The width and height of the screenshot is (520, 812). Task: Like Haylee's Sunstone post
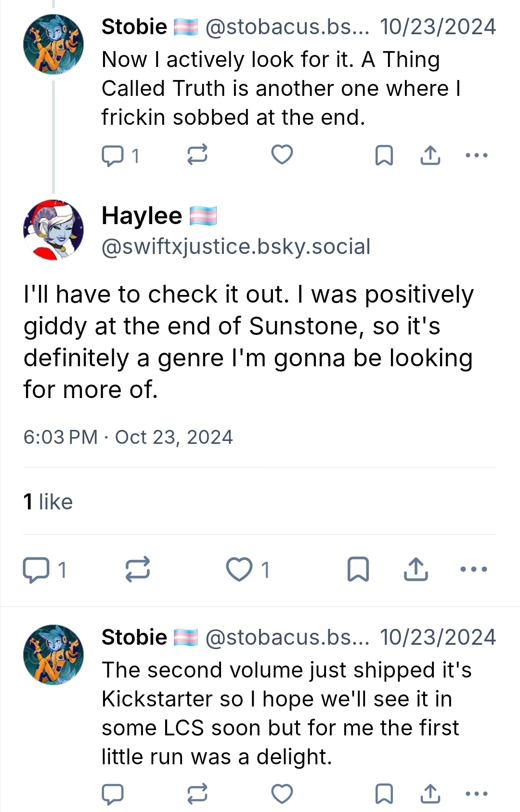pos(239,570)
